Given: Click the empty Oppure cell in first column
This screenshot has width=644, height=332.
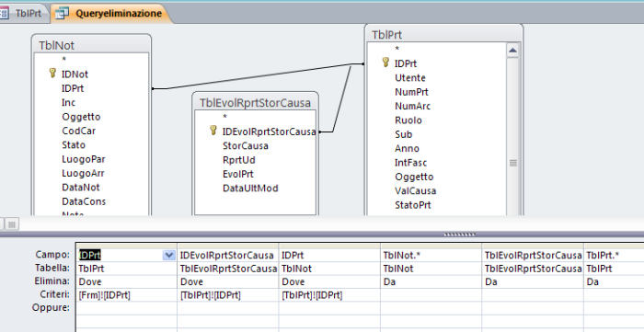Looking at the screenshot, I should pyautogui.click(x=127, y=308).
